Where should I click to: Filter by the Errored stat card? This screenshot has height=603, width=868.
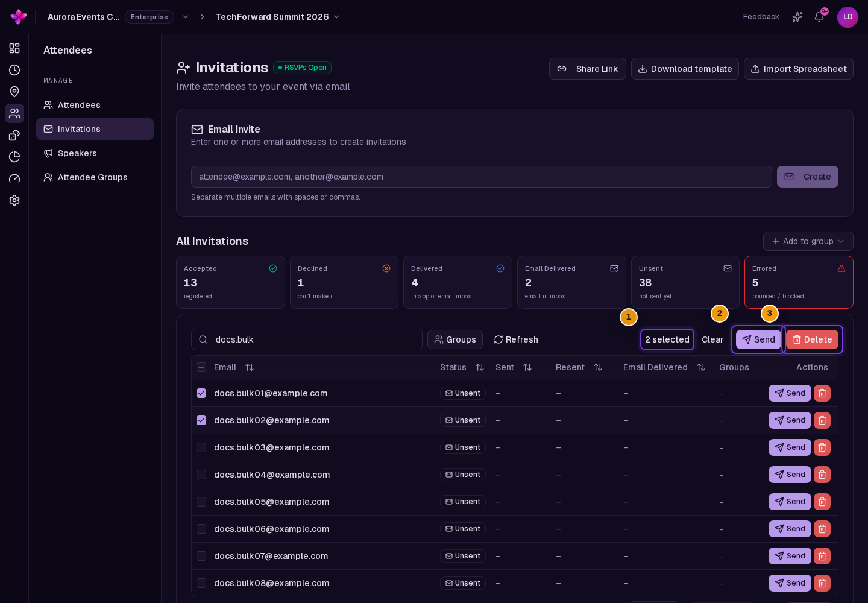coord(799,282)
